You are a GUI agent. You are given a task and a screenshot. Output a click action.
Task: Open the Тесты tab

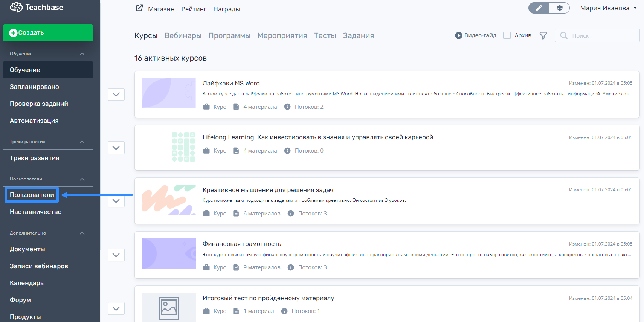(325, 35)
